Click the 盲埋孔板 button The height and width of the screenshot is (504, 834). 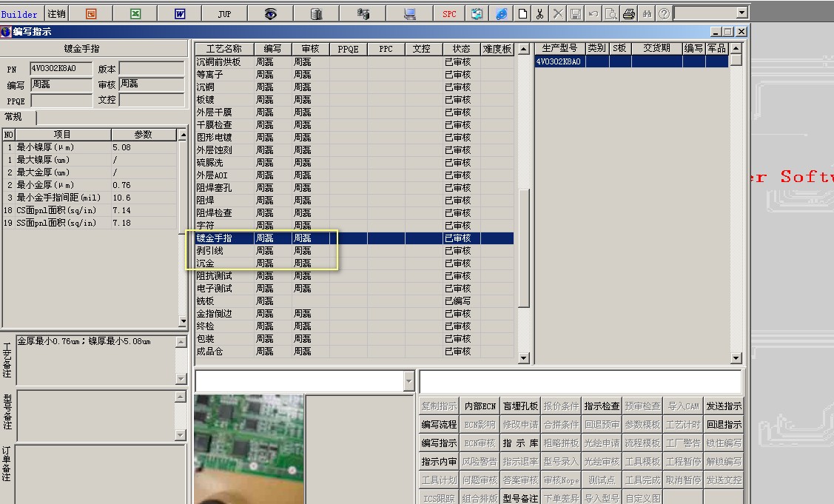521,406
